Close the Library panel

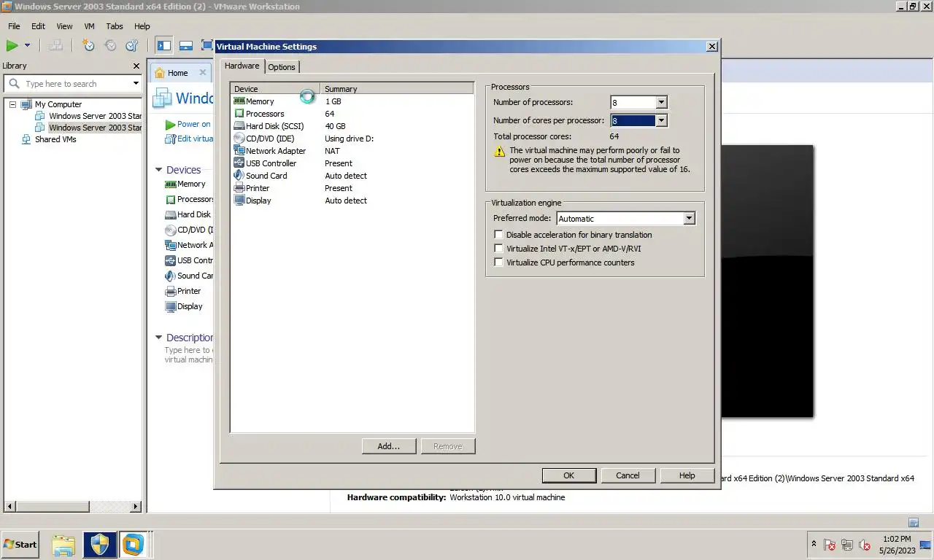coord(136,66)
